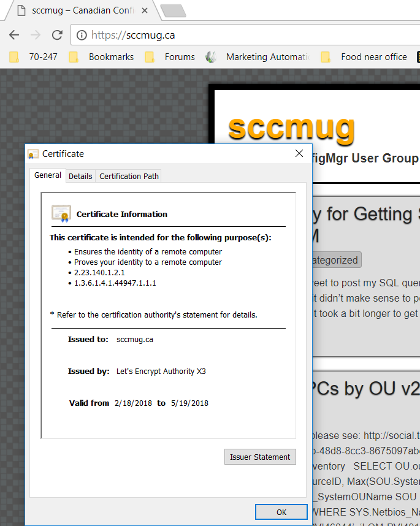Open the Forums bookmark folder
Screen dimensions: 420x526
169,57
